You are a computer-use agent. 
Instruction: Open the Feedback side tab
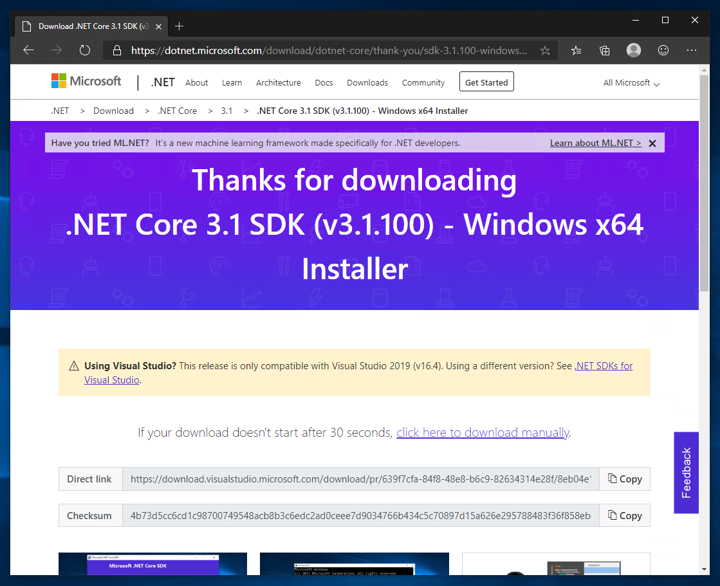click(686, 473)
